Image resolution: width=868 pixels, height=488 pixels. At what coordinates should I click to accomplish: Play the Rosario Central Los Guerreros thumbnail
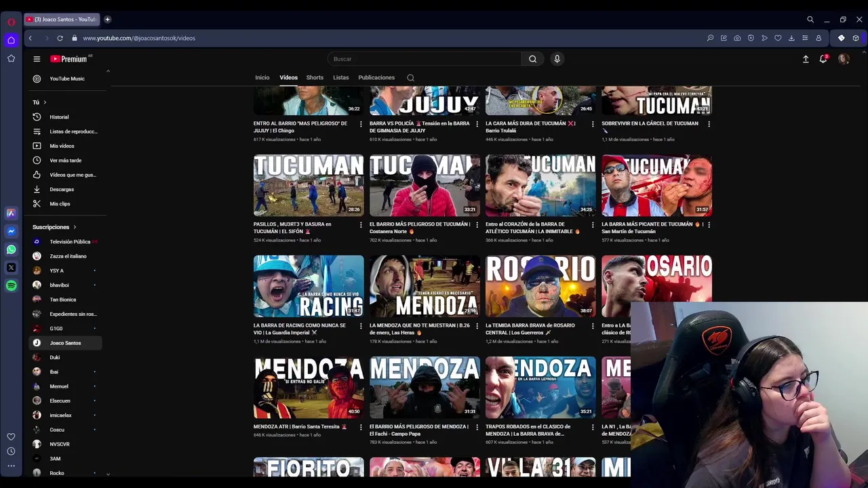[540, 286]
